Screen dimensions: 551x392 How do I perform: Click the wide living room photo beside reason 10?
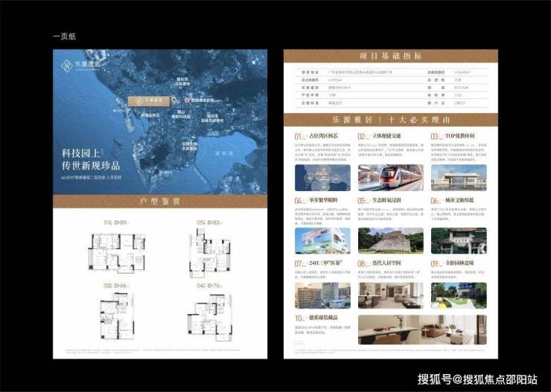(x=421, y=328)
